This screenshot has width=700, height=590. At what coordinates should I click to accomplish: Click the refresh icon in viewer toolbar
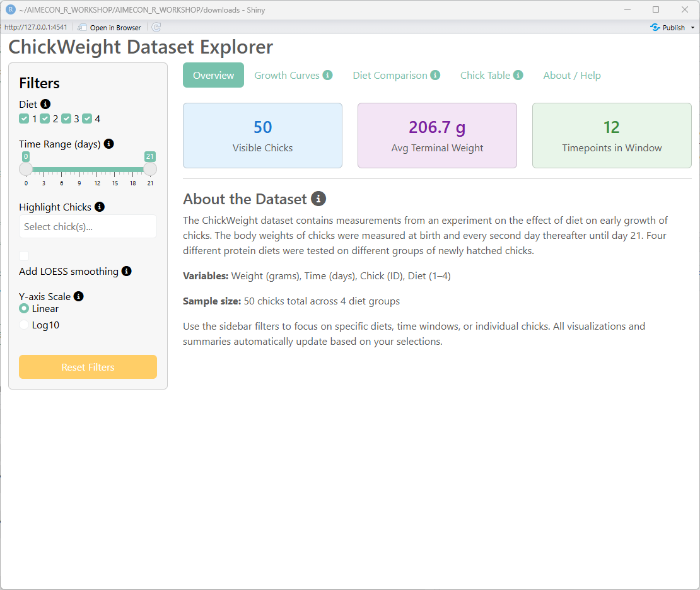pos(156,27)
